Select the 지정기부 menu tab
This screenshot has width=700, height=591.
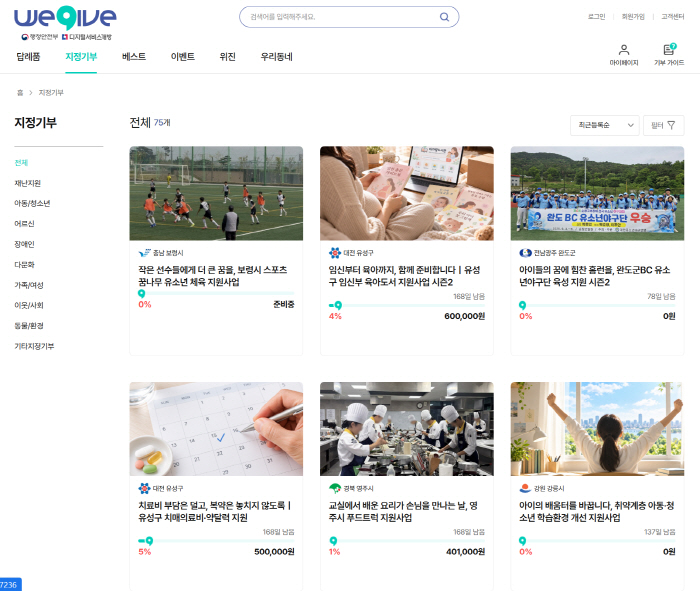[x=81, y=57]
